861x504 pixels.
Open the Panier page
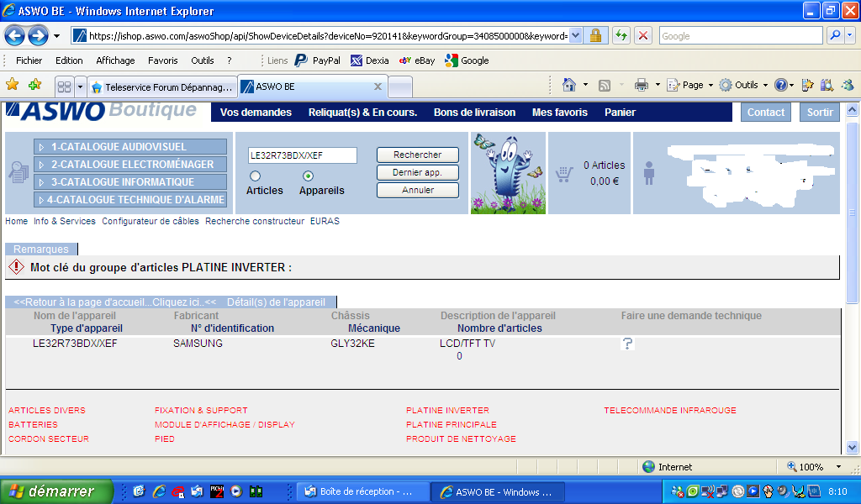pos(620,113)
